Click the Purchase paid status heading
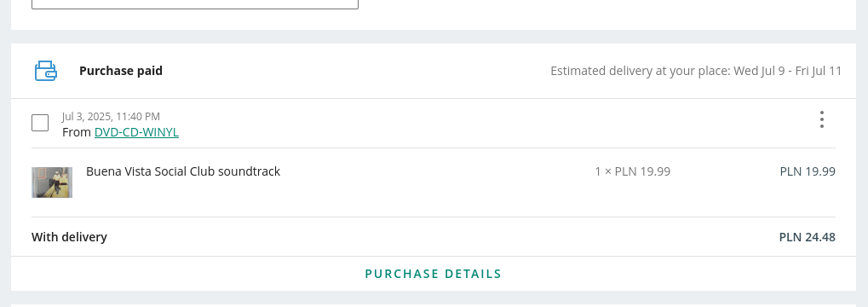 [121, 71]
